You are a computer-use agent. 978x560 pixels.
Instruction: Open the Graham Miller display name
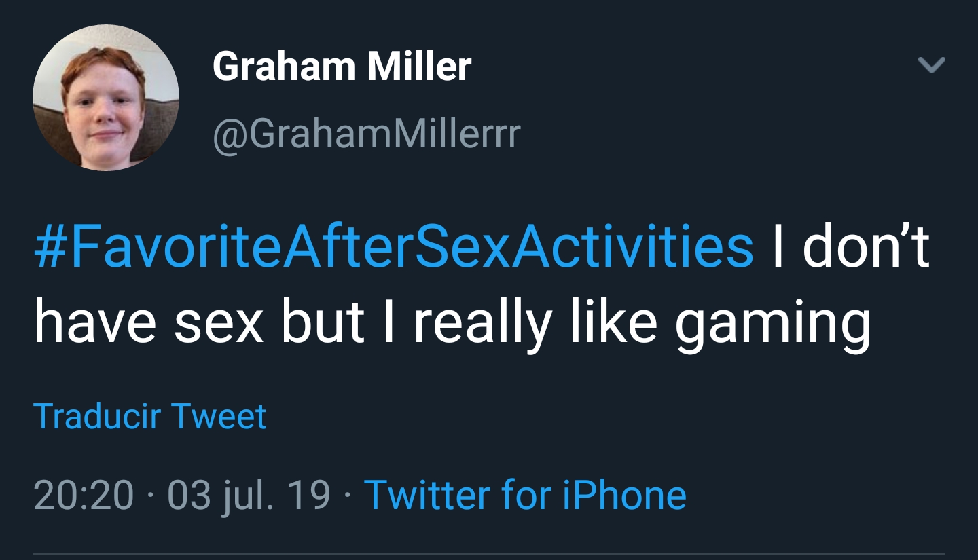coord(342,67)
